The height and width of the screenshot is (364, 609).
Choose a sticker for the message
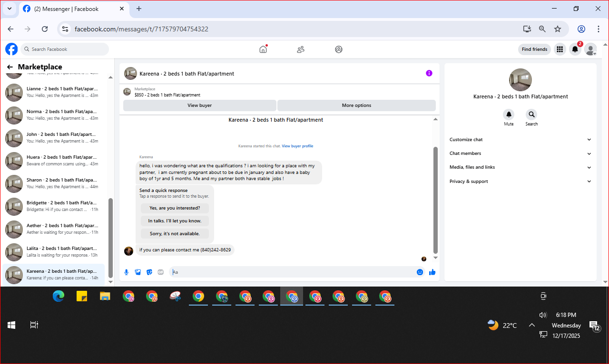(149, 272)
